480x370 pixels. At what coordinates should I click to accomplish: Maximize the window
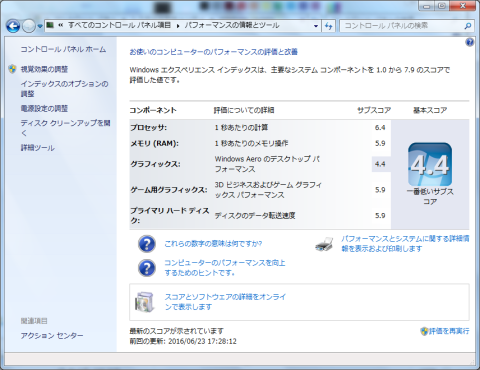[442, 6]
